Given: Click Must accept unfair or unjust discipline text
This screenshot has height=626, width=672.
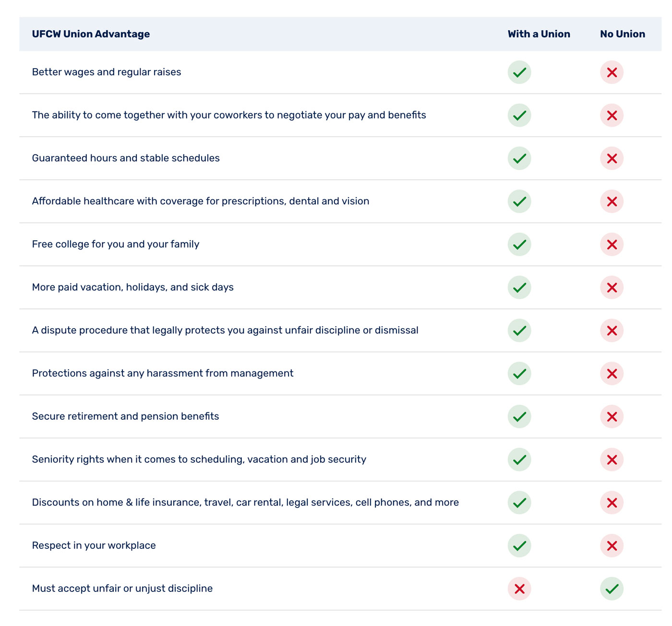Looking at the screenshot, I should pyautogui.click(x=122, y=589).
